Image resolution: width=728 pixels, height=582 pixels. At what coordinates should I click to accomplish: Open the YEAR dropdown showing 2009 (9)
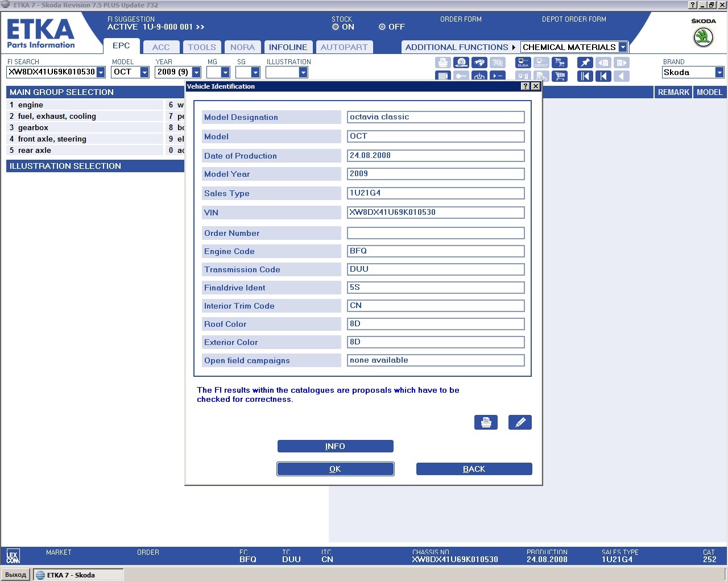pos(196,72)
